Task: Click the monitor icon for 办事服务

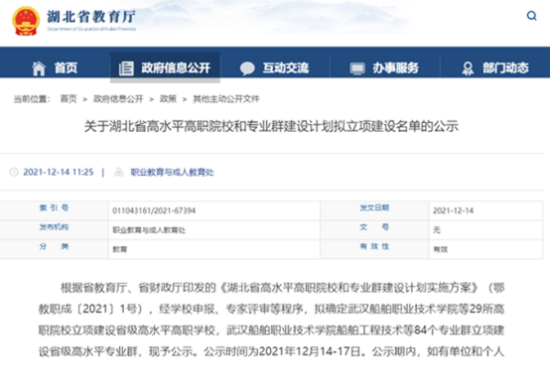Action: 357,68
